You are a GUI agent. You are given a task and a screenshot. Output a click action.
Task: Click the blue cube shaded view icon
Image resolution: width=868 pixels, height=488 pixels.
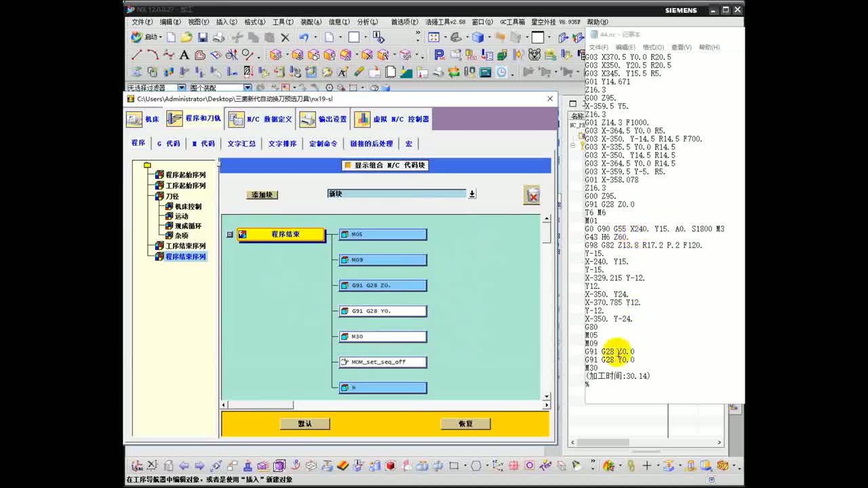478,37
